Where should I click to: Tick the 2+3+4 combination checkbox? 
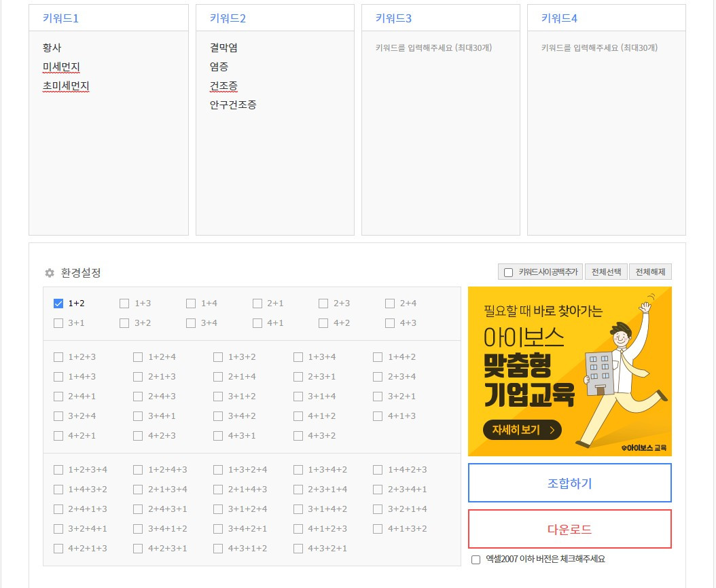[x=378, y=377]
